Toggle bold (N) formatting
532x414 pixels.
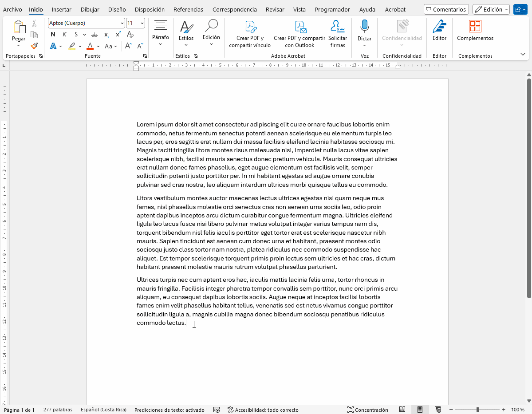coord(53,35)
